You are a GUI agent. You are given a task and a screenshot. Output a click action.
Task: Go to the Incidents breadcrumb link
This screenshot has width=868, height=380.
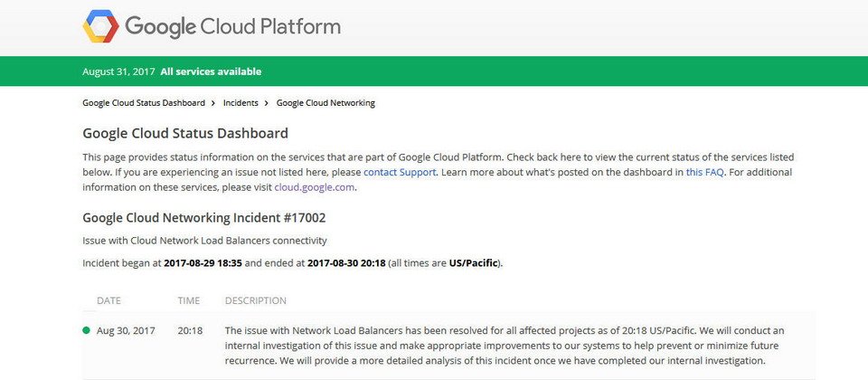(x=241, y=103)
